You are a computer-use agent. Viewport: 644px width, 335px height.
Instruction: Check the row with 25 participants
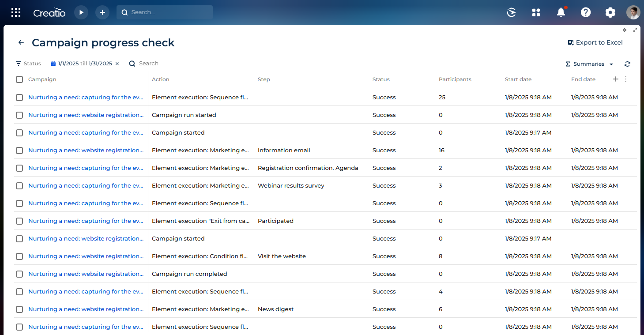coord(19,97)
